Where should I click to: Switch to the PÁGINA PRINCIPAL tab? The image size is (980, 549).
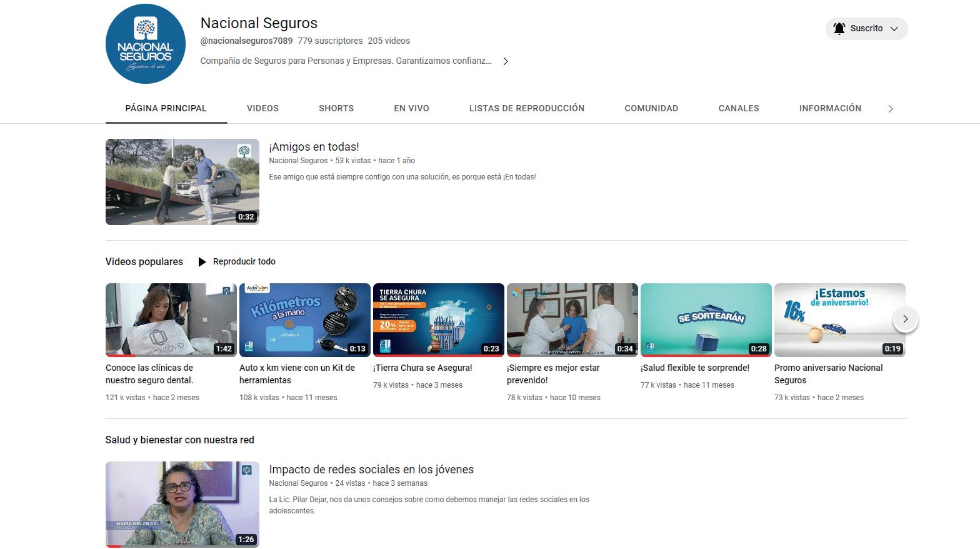click(x=166, y=108)
